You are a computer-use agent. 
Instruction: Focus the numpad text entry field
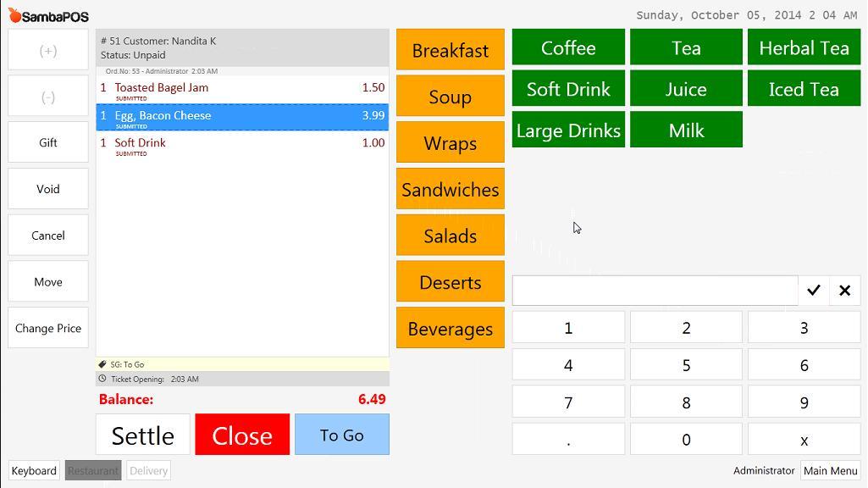[x=655, y=291]
